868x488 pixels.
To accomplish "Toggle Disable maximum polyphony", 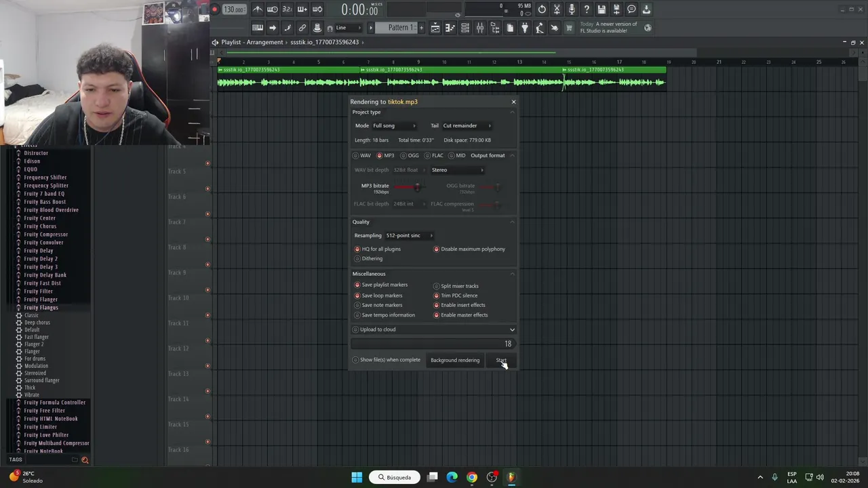I will tap(469, 249).
